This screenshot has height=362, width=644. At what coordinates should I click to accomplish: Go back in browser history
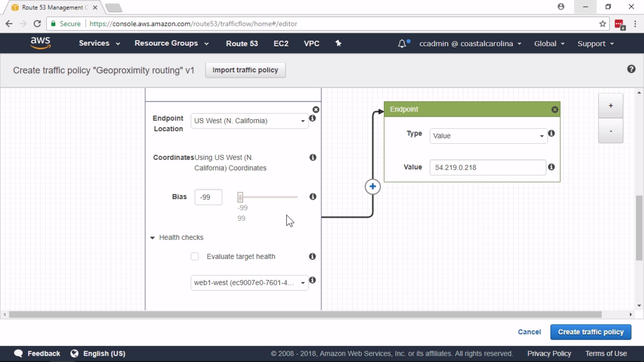coord(9,24)
